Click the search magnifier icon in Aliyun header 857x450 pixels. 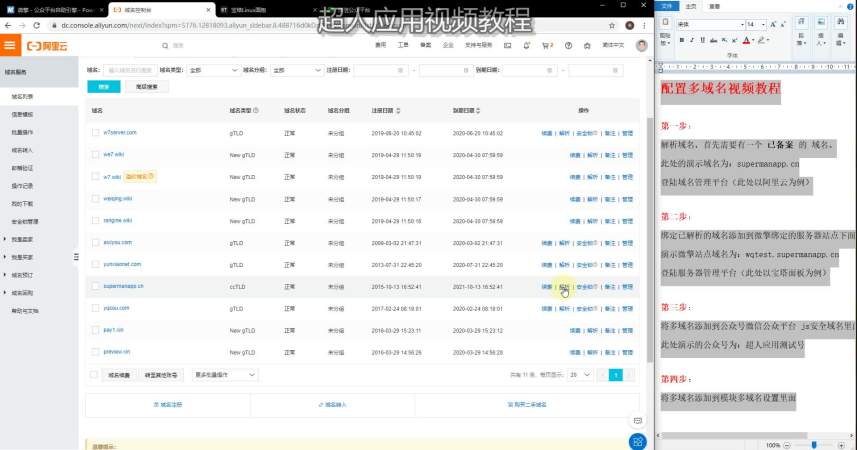click(x=165, y=46)
